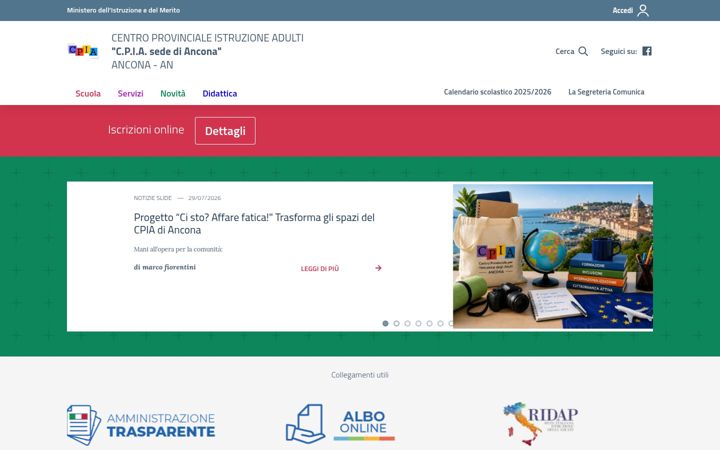Click the arrow next to Leggi di più
720x450 pixels.
tap(378, 268)
